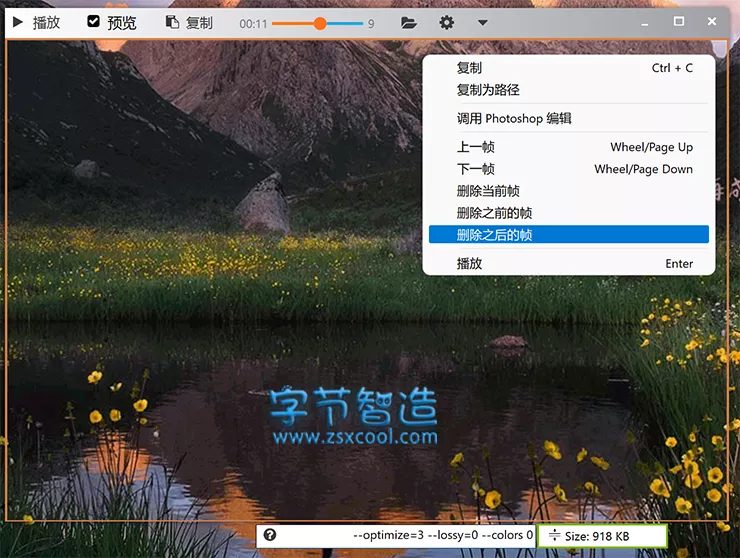
Task: Maximize the GIF editor window
Action: [679, 21]
